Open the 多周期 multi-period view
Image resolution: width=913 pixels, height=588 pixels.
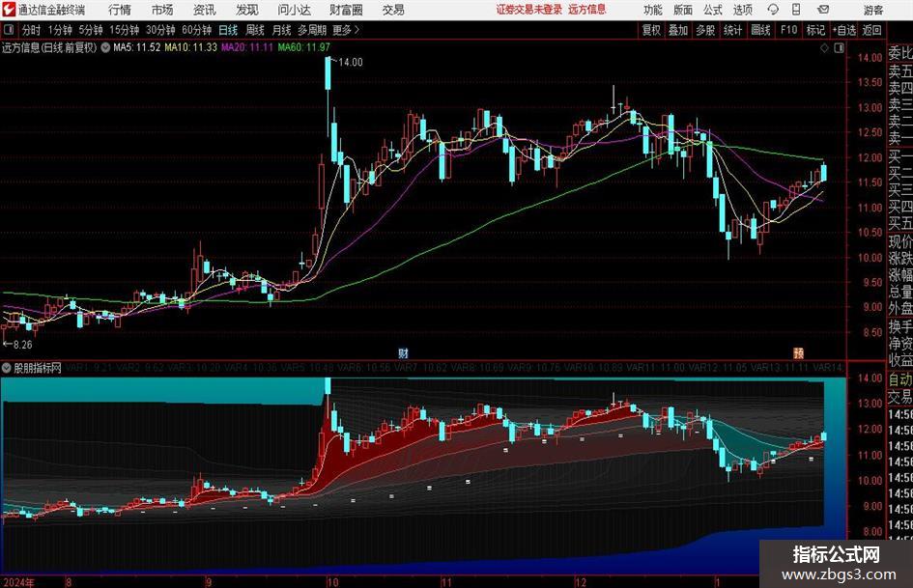pos(312,30)
